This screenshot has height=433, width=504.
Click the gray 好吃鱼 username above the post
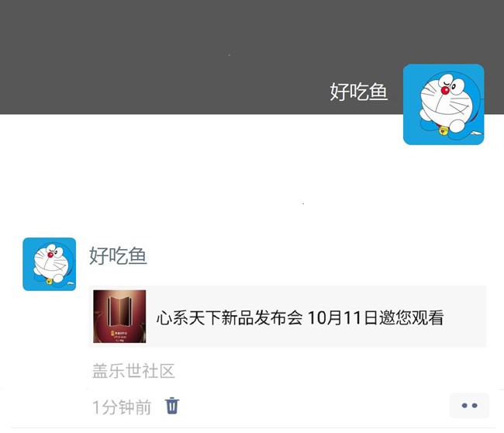tap(118, 256)
